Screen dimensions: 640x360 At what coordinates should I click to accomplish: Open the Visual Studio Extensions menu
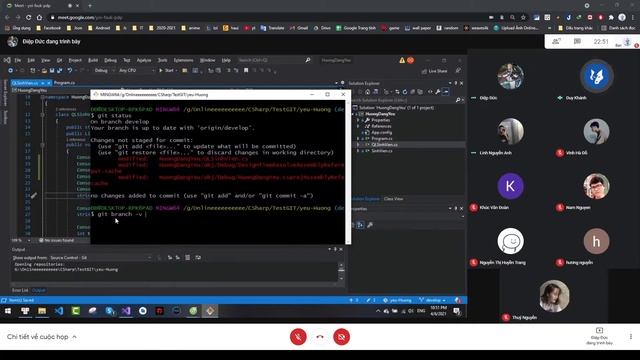(183, 60)
